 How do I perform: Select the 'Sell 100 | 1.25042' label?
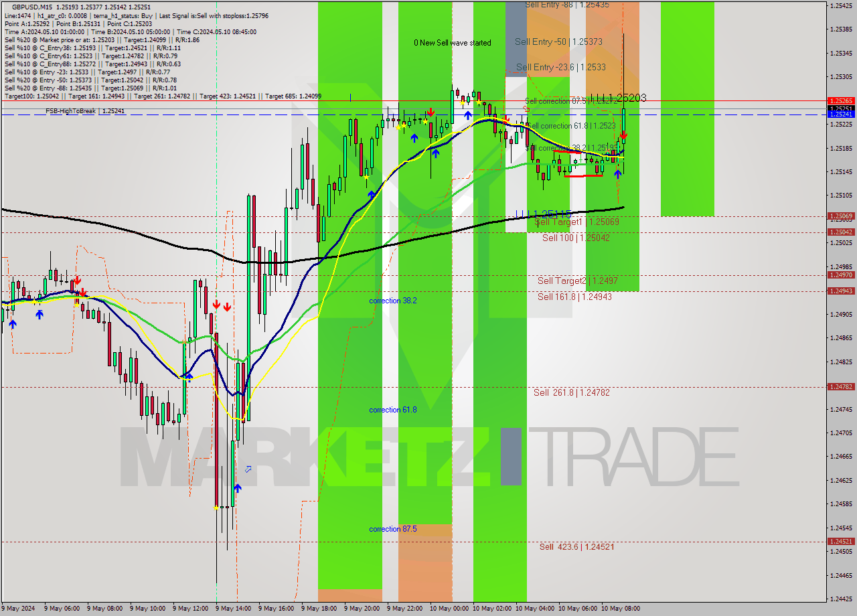[576, 238]
